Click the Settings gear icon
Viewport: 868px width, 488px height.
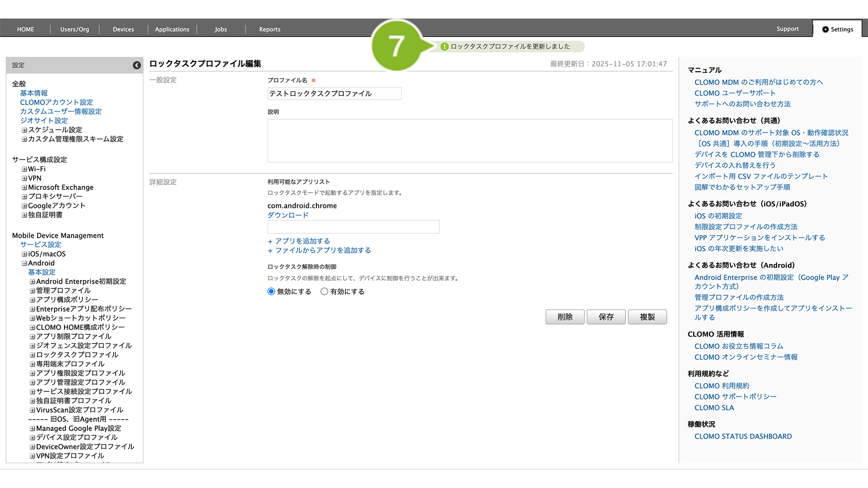[825, 29]
